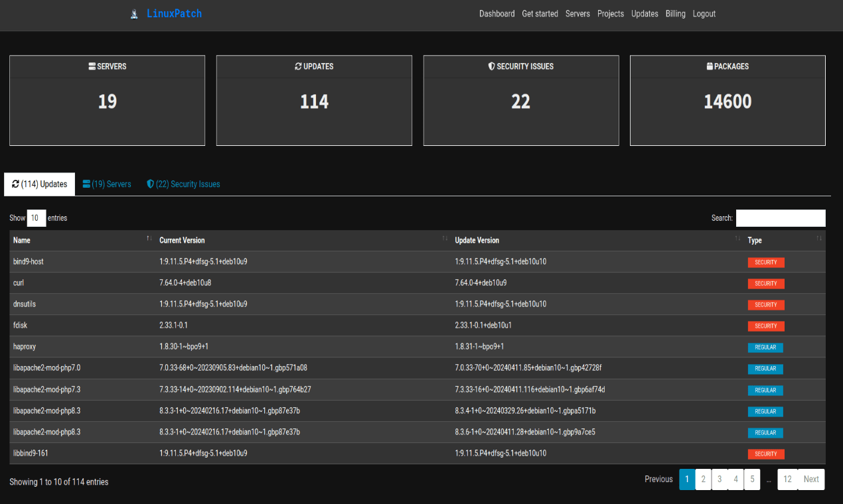Click the Updates summary card showing 114
Image resolution: width=843 pixels, height=504 pixels.
tap(314, 100)
